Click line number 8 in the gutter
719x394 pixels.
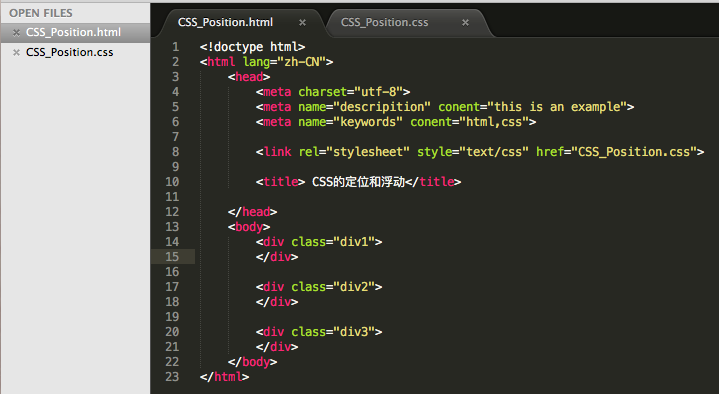(176, 152)
